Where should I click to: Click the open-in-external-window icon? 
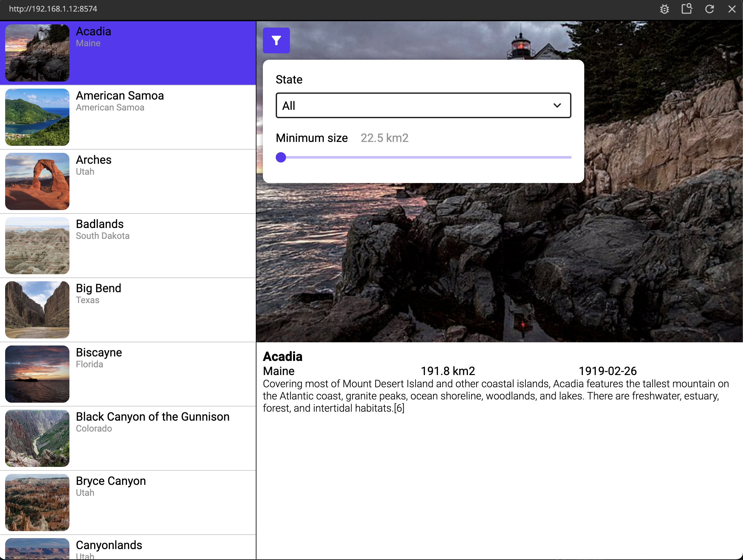click(686, 9)
